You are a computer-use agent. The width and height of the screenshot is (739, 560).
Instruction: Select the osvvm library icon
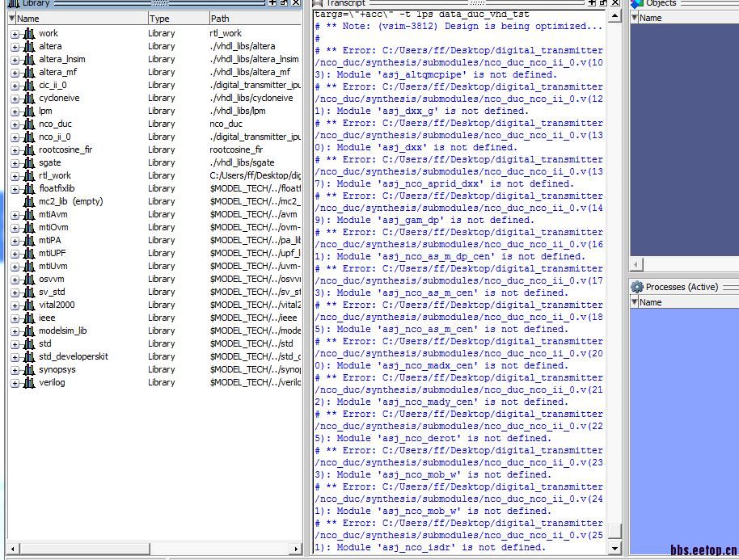pyautogui.click(x=29, y=280)
